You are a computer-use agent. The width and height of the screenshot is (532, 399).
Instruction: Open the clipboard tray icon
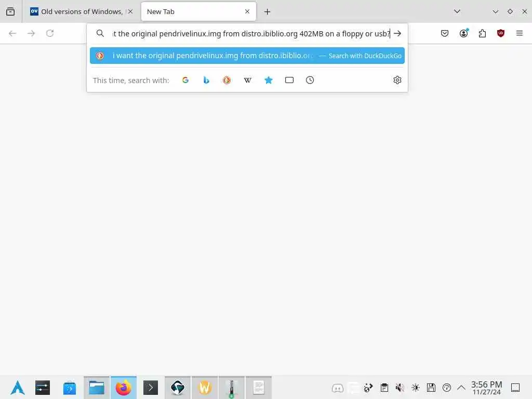tap(384, 388)
